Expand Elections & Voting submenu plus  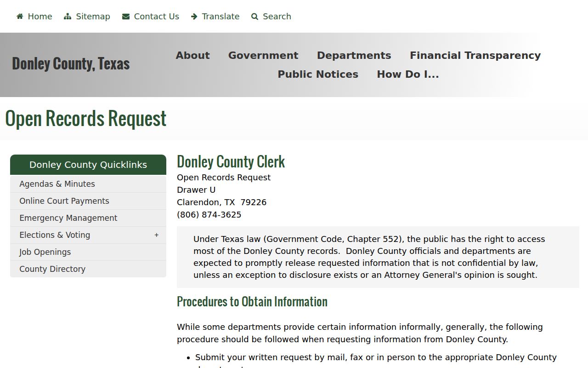tap(157, 235)
